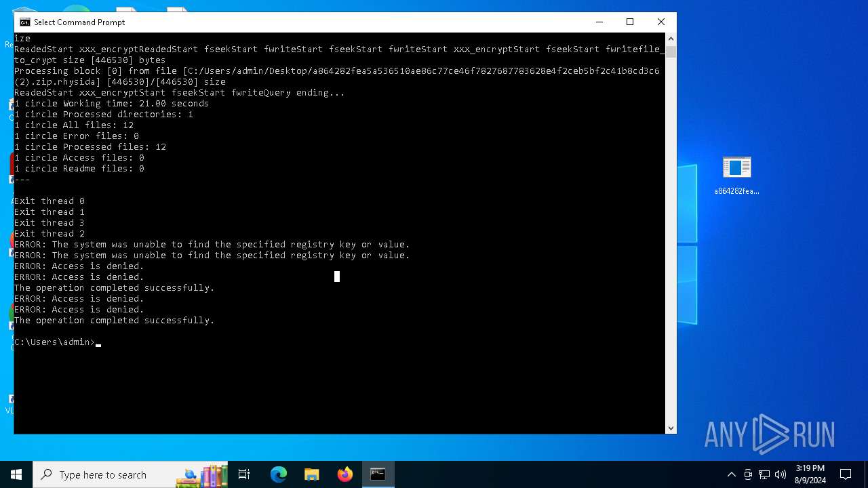The width and height of the screenshot is (868, 488).
Task: Select the Command Prompt taskbar button
Action: 378,474
